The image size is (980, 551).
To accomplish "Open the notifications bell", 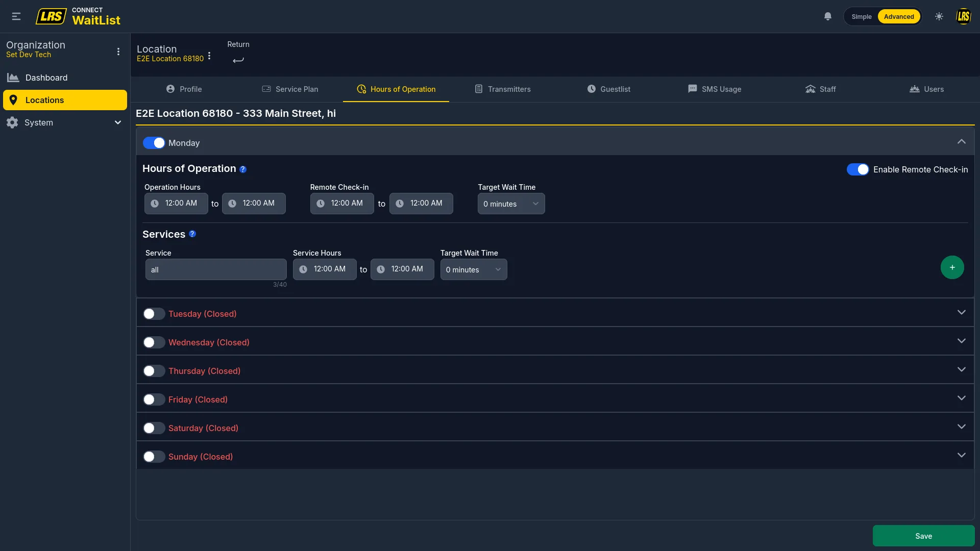I will click(x=828, y=16).
